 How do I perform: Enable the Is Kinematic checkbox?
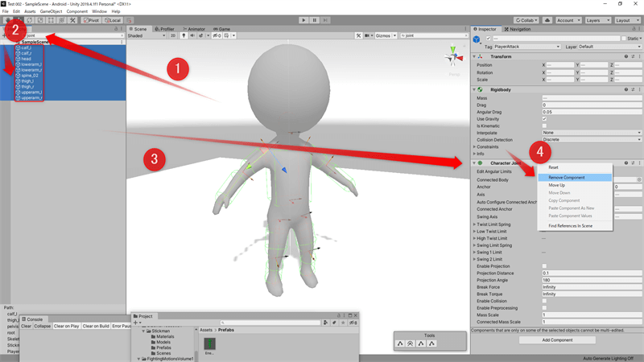pyautogui.click(x=545, y=125)
